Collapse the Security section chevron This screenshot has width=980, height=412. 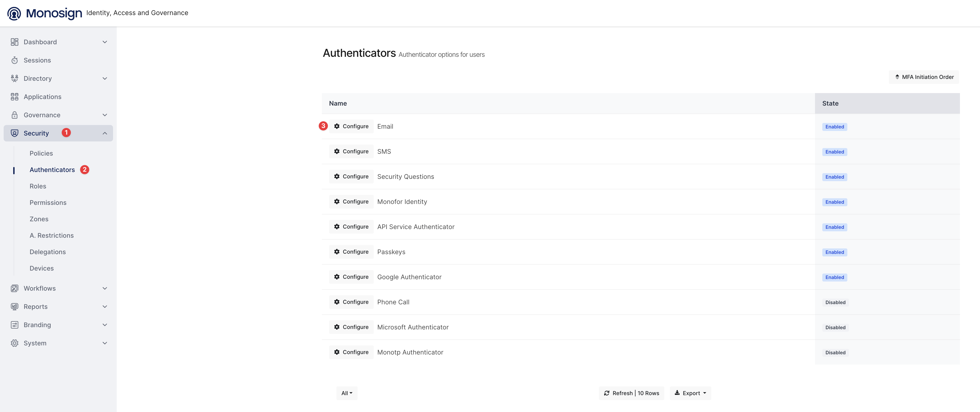tap(105, 133)
